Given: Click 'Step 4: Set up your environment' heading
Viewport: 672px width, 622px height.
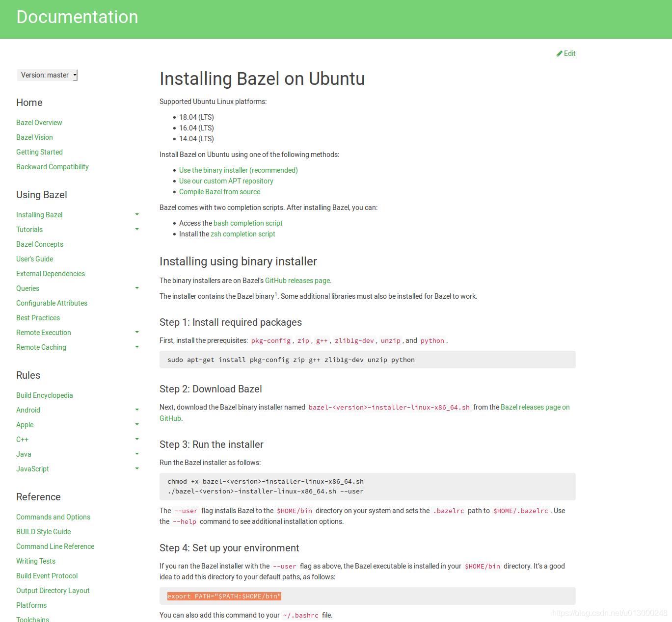Looking at the screenshot, I should (229, 548).
